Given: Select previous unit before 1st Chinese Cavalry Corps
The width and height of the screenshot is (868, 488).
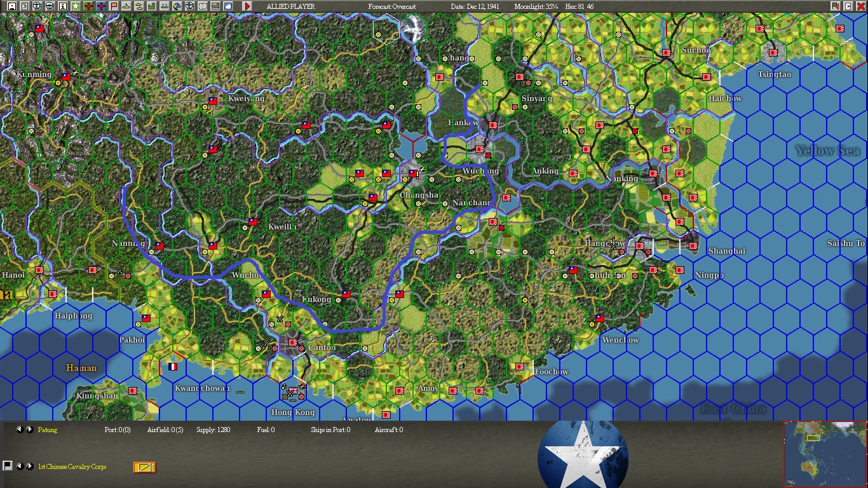Looking at the screenshot, I should 20,466.
